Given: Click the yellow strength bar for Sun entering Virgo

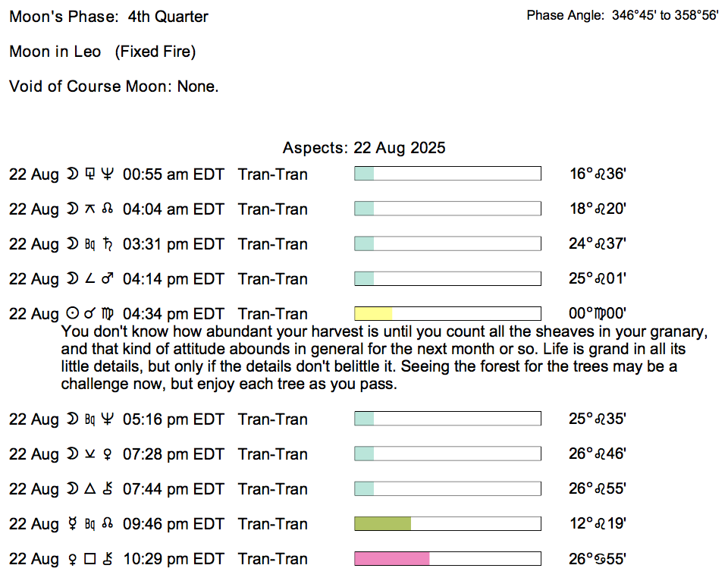Looking at the screenshot, I should coord(373,314).
